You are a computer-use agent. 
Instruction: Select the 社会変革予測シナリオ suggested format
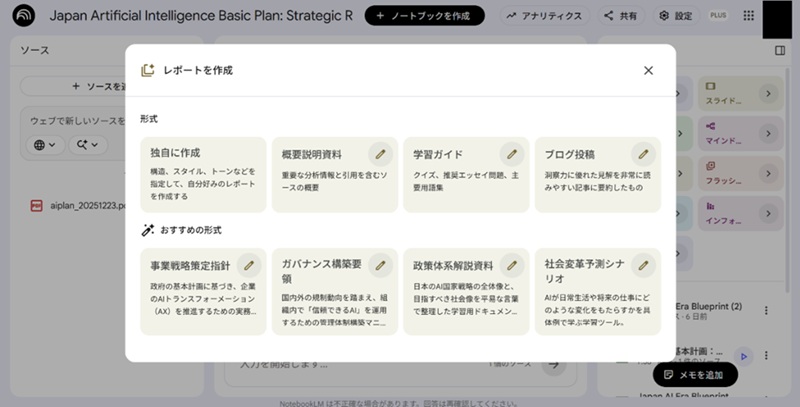tap(598, 292)
